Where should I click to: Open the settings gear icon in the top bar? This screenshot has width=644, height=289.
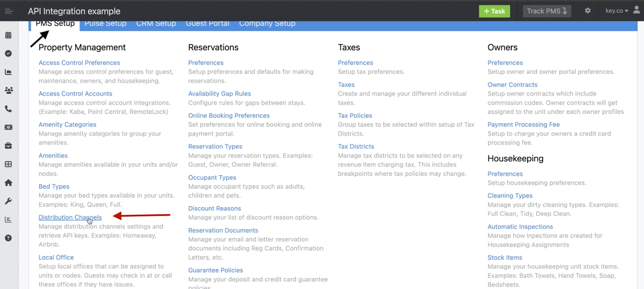pos(588,11)
